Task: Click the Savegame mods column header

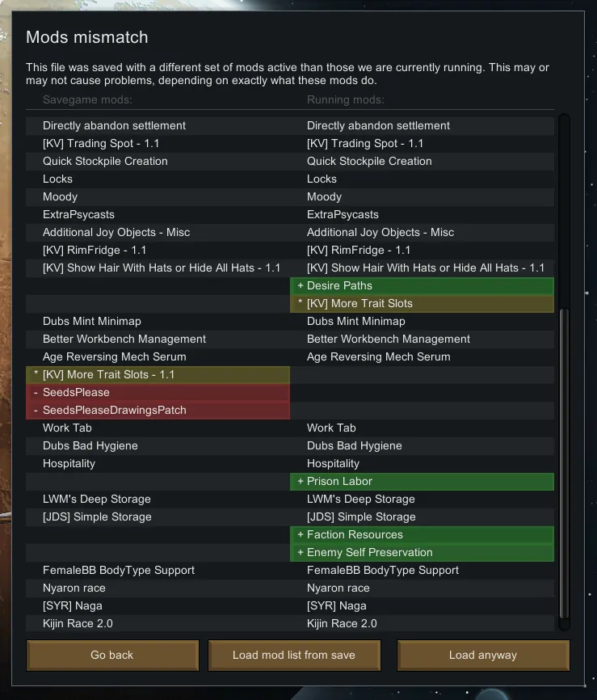Action: pos(87,99)
